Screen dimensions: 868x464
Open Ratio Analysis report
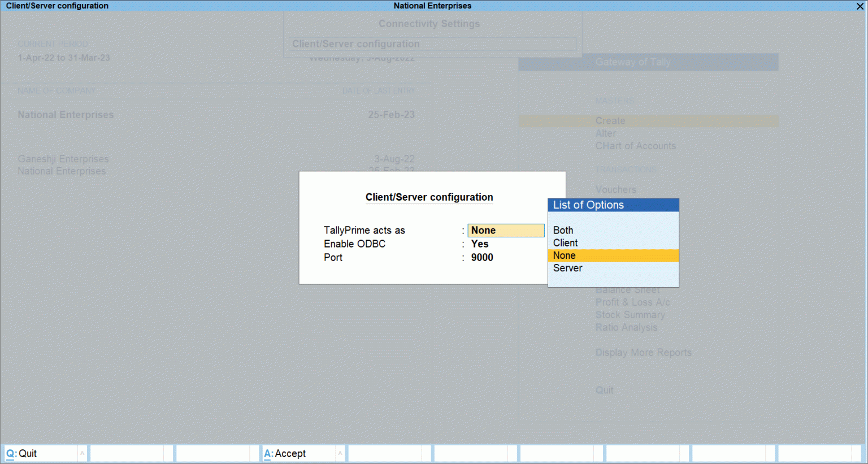point(626,327)
